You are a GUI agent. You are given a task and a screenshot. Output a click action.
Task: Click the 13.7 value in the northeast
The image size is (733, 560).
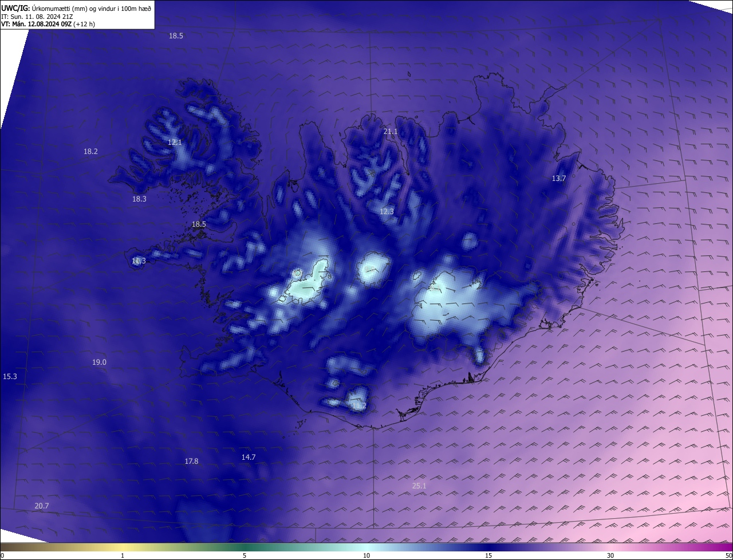558,179
